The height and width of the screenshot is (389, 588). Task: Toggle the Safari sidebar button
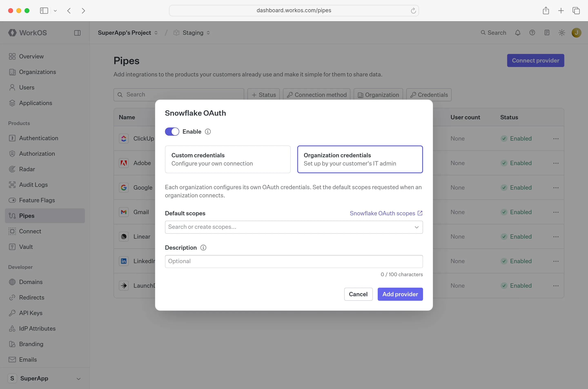coord(44,10)
